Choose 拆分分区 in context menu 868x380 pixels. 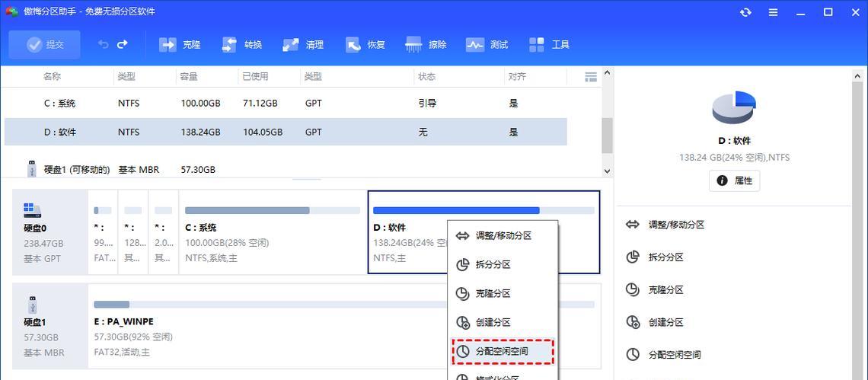[503, 265]
